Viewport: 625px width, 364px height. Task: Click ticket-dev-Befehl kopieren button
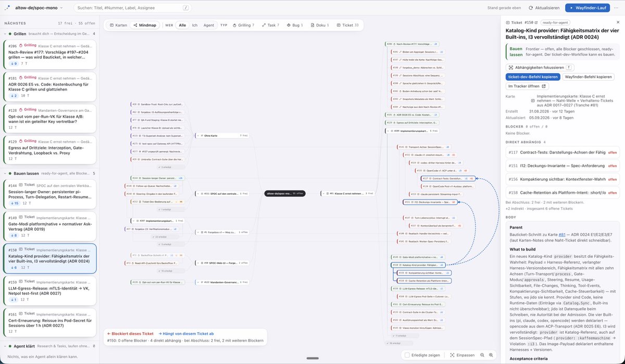pos(532,77)
